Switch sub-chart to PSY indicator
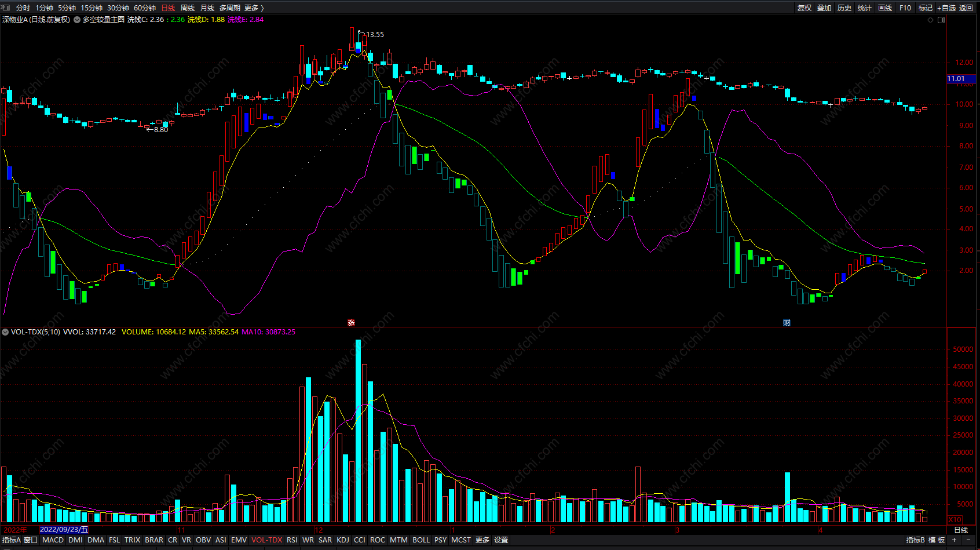The image size is (980, 550). [x=441, y=540]
